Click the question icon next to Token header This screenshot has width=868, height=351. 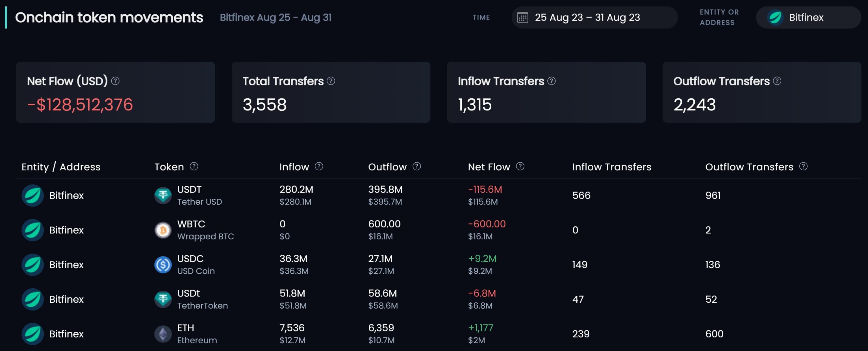pyautogui.click(x=194, y=166)
